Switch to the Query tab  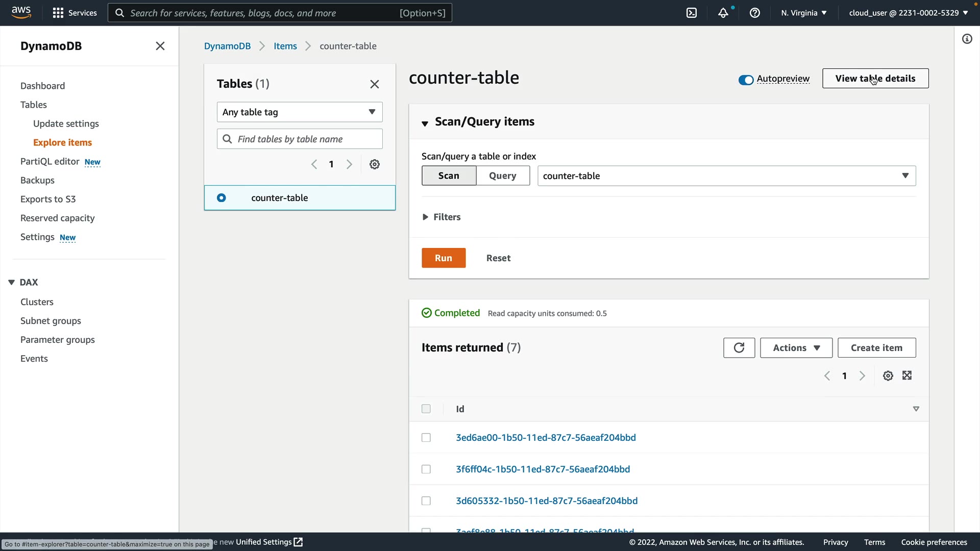[502, 176]
